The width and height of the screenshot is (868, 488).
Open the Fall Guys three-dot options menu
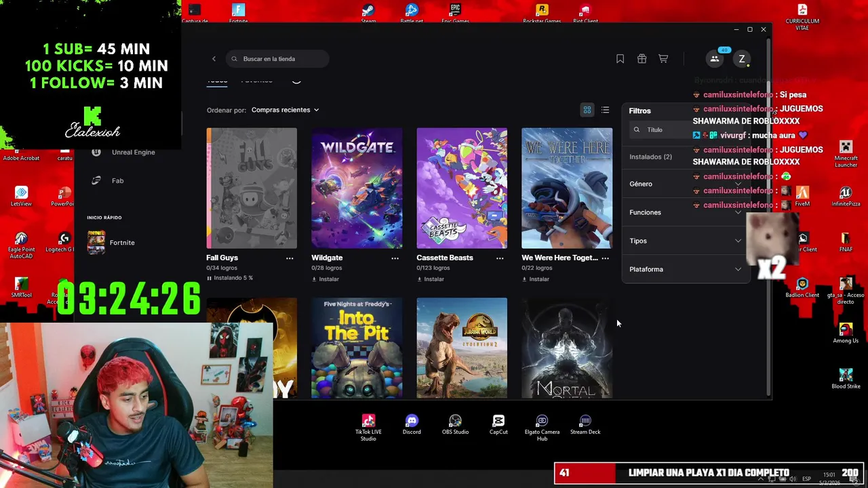point(290,258)
